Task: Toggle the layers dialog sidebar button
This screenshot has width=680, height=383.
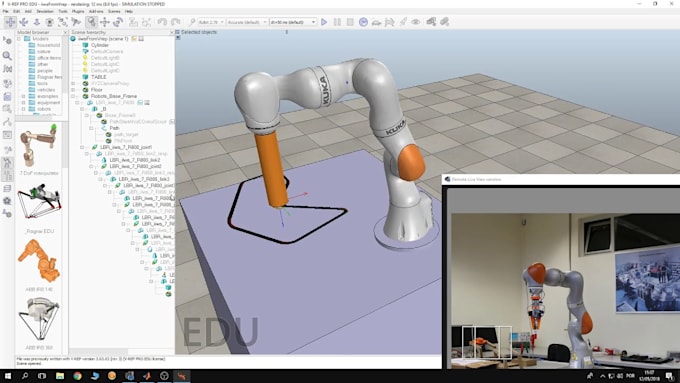Action: point(7,189)
